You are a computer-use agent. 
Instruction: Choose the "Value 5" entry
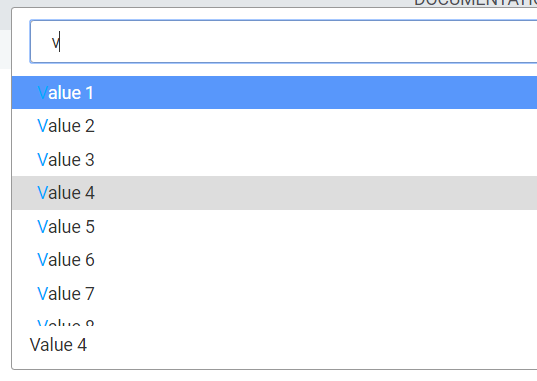point(274,226)
